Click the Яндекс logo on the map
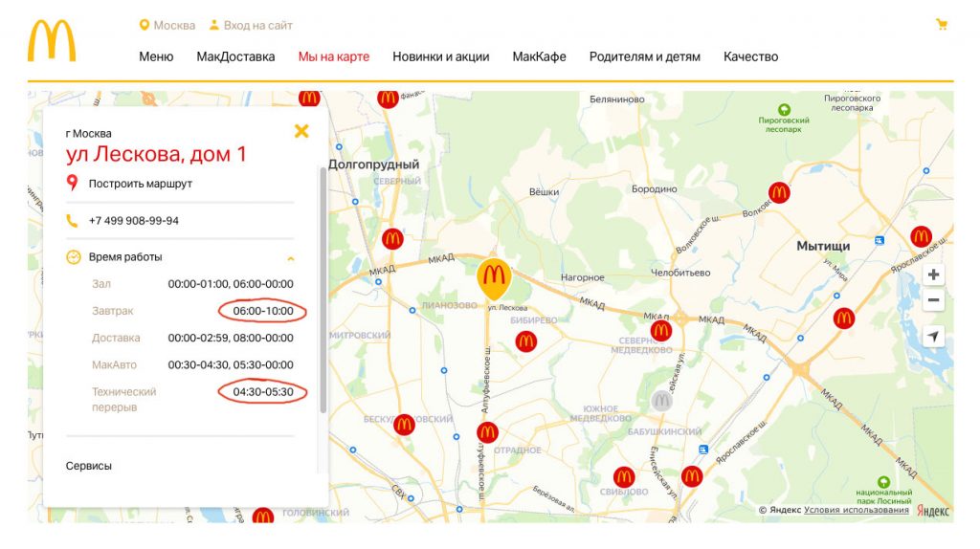The height and width of the screenshot is (549, 980). [933, 511]
